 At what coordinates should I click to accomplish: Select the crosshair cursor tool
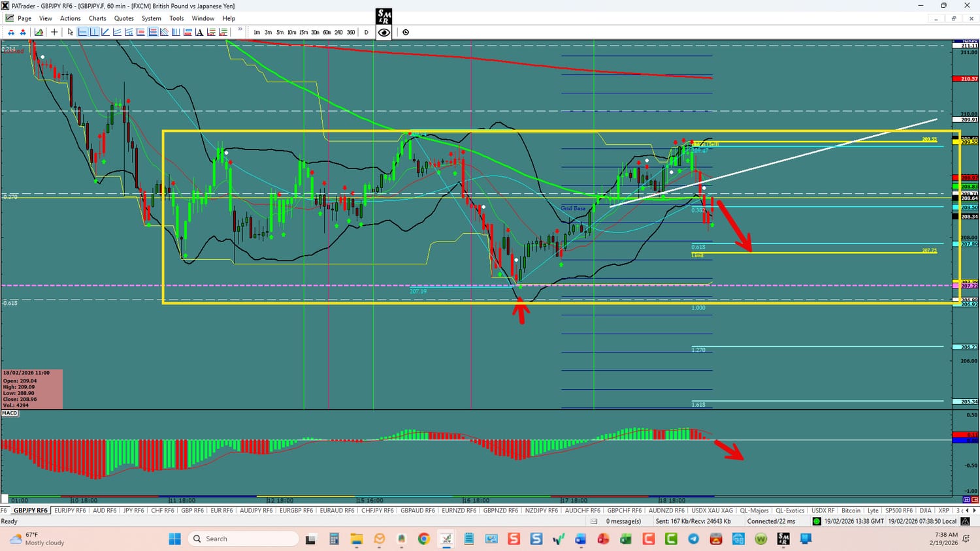pyautogui.click(x=54, y=32)
